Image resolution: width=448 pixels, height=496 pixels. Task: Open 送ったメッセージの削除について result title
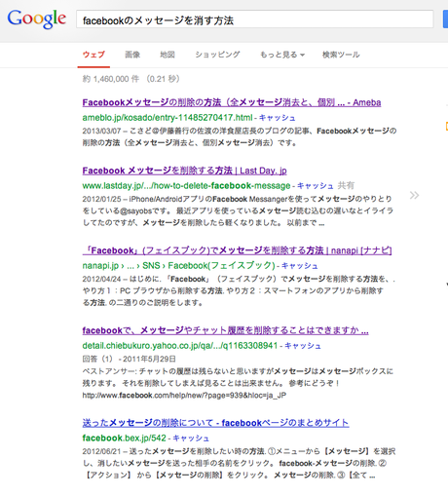pyautogui.click(x=215, y=423)
